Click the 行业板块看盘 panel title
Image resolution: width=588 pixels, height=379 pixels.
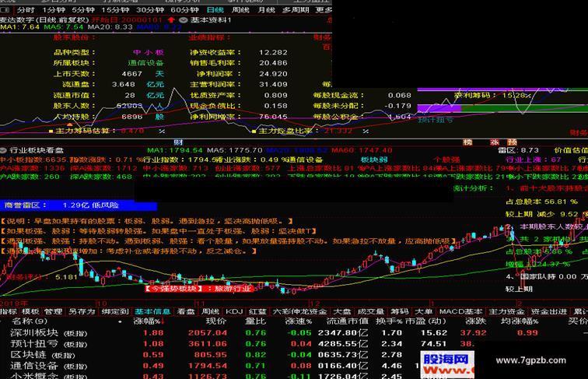[x=37, y=150]
